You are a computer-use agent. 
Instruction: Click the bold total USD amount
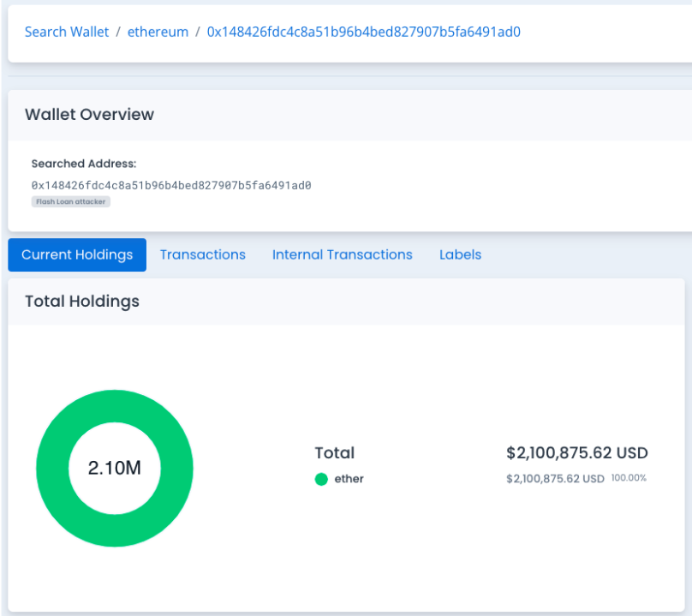(x=576, y=452)
